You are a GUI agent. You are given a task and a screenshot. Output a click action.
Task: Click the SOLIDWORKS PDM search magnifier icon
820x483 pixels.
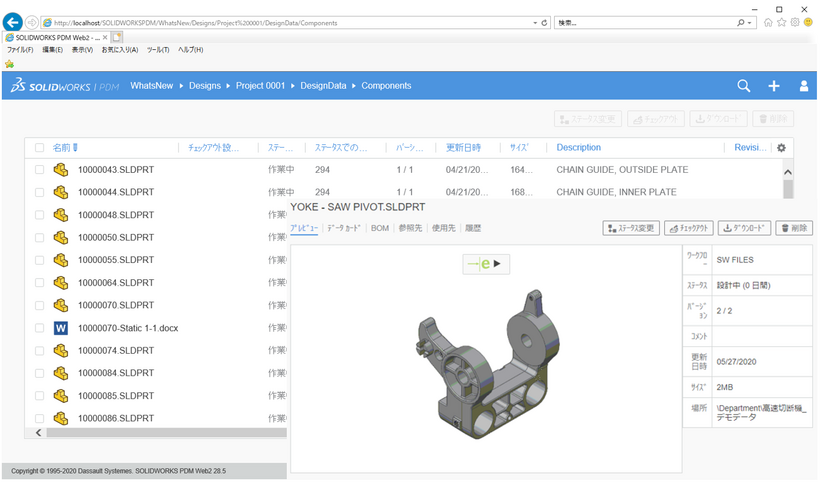coord(743,86)
